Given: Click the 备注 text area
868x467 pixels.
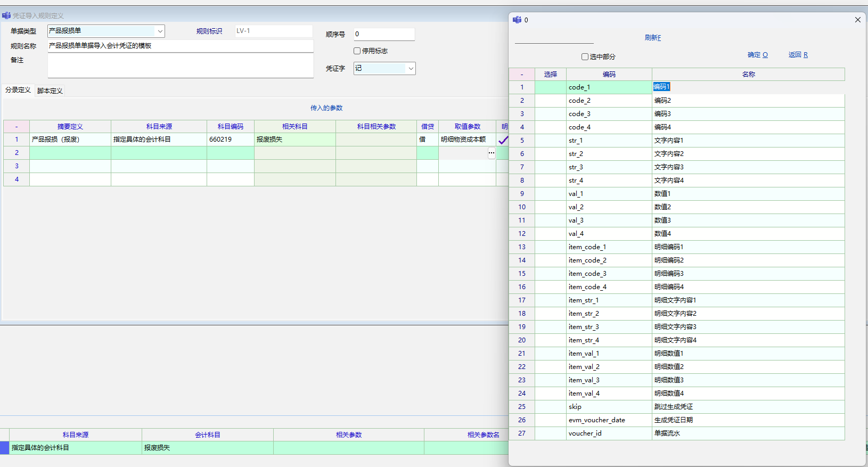Looking at the screenshot, I should coord(180,66).
